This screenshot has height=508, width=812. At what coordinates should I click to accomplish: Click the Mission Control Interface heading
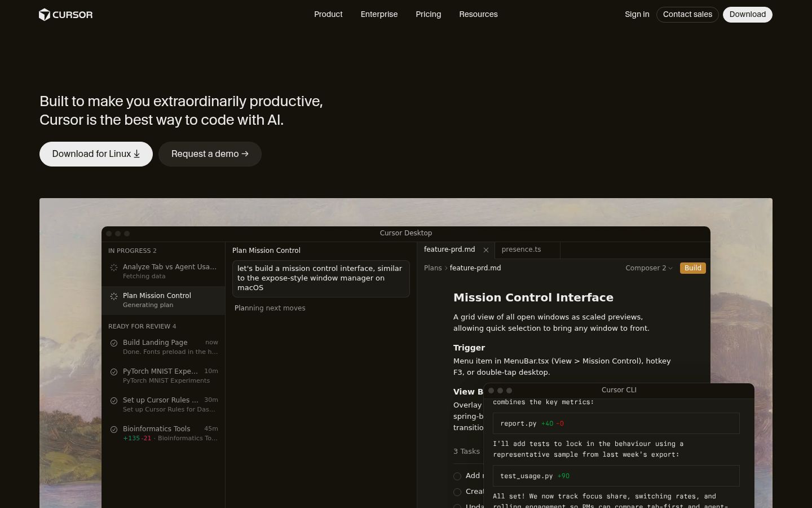(533, 297)
